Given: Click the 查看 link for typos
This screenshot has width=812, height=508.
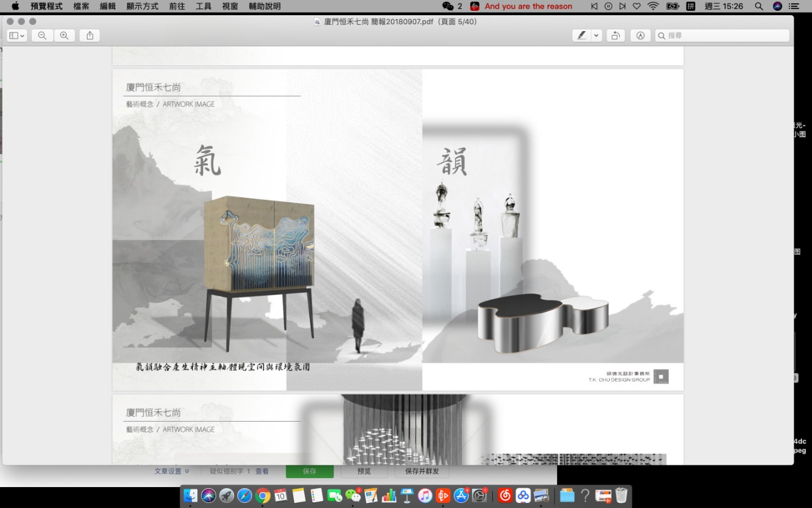Looking at the screenshot, I should pyautogui.click(x=262, y=471).
